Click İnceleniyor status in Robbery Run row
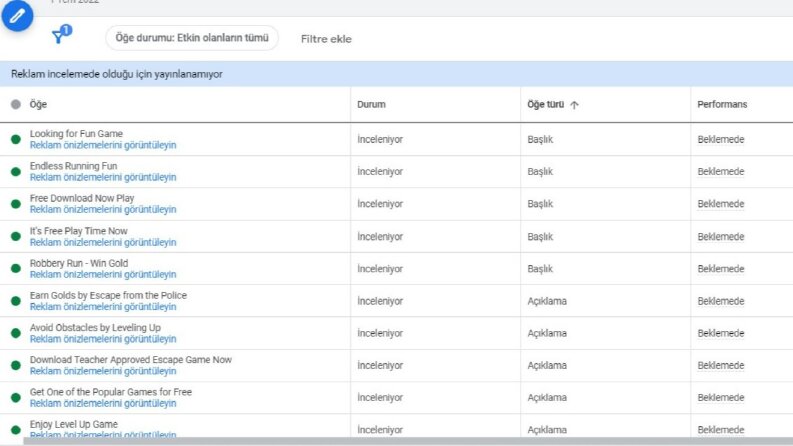The image size is (793, 446). pyautogui.click(x=380, y=269)
